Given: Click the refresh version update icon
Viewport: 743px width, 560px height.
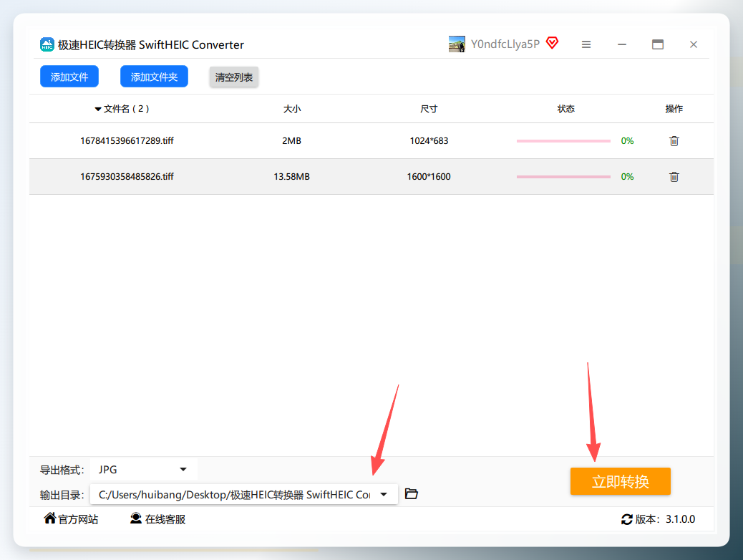Looking at the screenshot, I should point(627,520).
